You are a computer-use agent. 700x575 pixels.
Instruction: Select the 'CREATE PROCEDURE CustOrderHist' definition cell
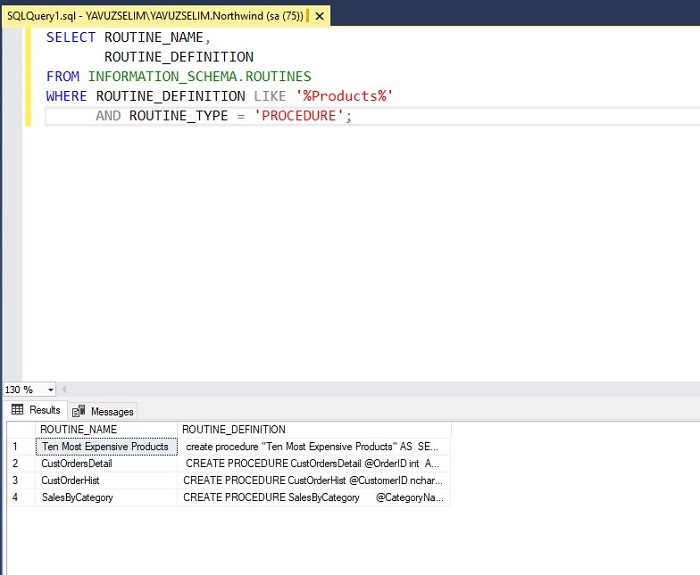coord(314,480)
